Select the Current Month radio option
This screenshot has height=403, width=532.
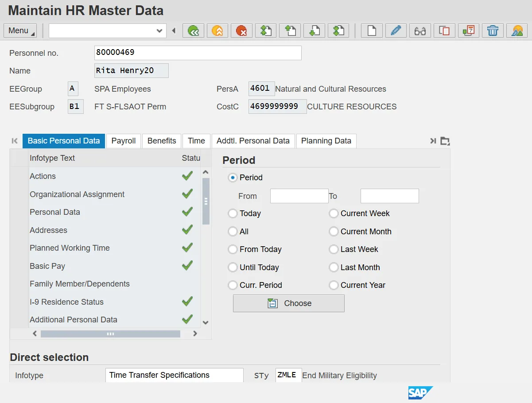pyautogui.click(x=334, y=232)
